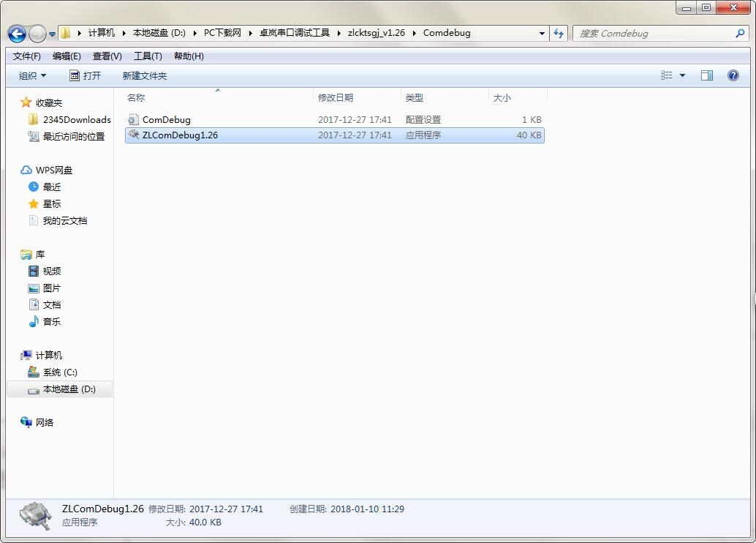Open the 文件(F) menu
This screenshot has height=543, width=756.
tap(27, 56)
